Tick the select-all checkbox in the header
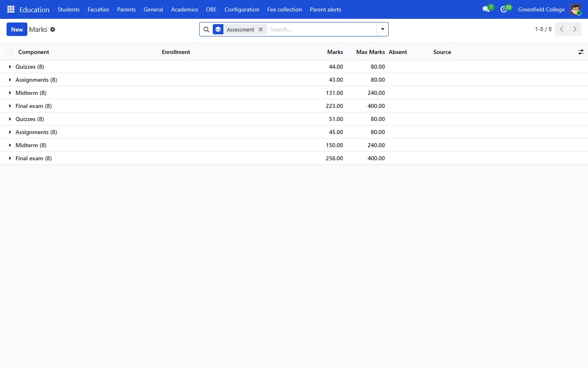This screenshot has width=588, height=368. [9, 52]
